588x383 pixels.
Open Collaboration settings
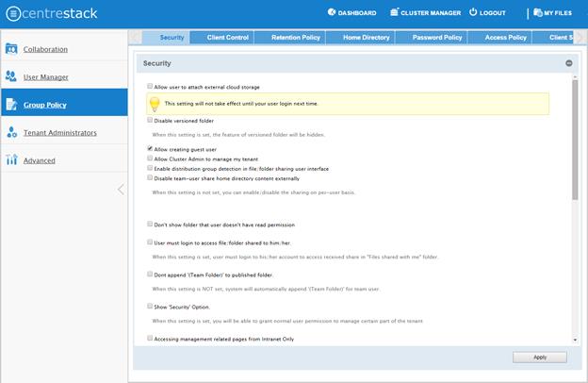[45, 49]
